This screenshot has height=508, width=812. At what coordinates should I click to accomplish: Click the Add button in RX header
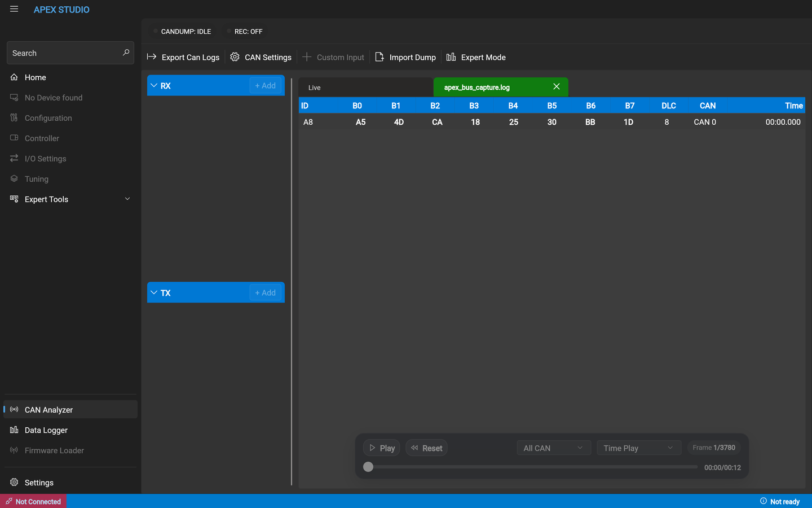tap(266, 86)
